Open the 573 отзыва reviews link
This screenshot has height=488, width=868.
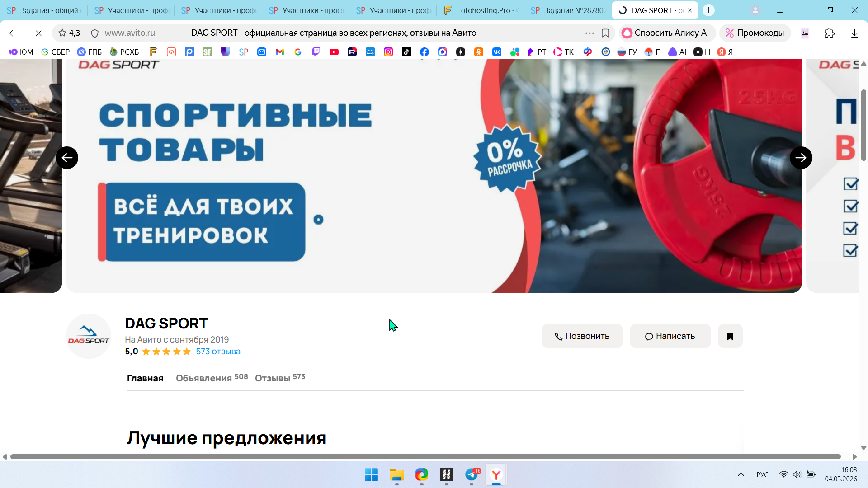[x=218, y=352]
